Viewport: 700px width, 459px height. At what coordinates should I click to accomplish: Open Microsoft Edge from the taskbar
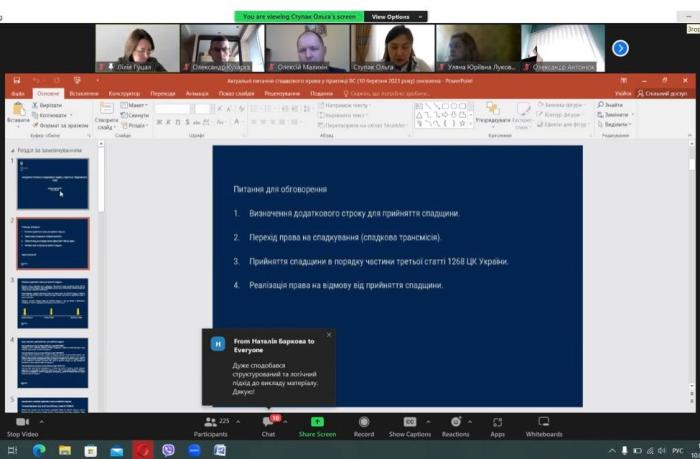[x=39, y=451]
